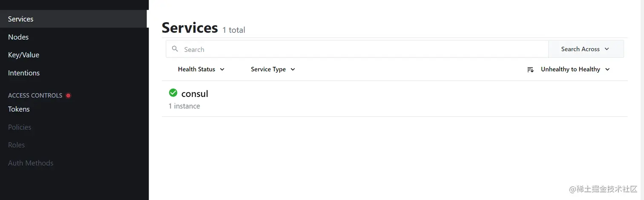This screenshot has height=200, width=644.
Task: Go to Auth Methods page
Action: pos(31,163)
